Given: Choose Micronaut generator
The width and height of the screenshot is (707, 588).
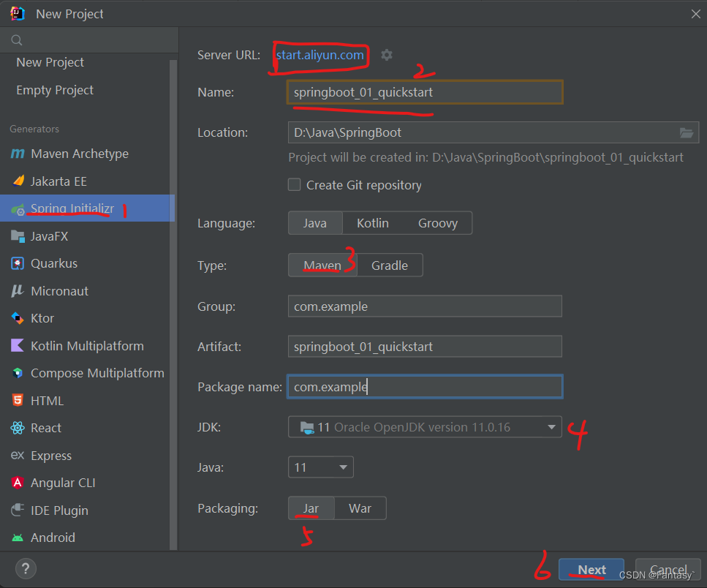Looking at the screenshot, I should tap(86, 291).
